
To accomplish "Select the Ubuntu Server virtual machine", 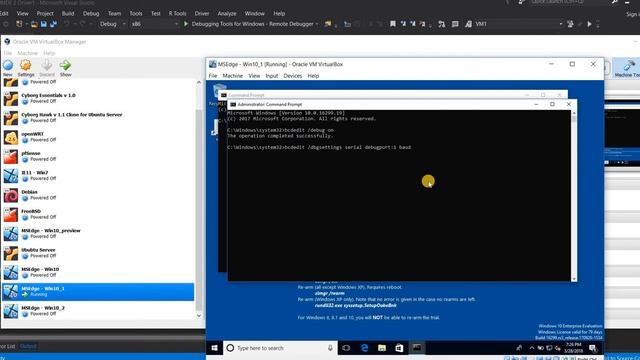I will 98,253.
